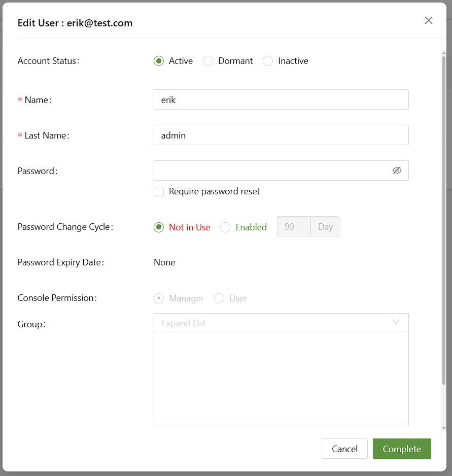452x476 pixels.
Task: Toggle password visibility eye icon
Action: 397,171
